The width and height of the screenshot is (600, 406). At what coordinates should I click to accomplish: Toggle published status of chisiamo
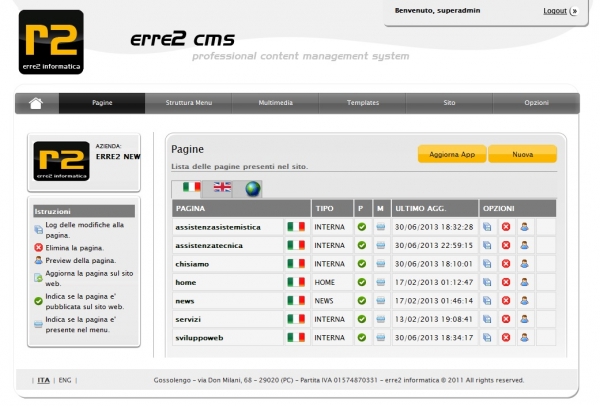[362, 264]
